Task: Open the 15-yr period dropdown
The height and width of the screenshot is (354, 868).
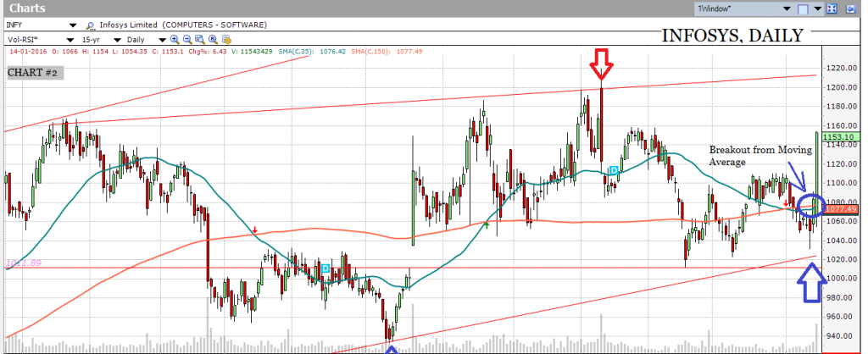Action: pos(117,40)
